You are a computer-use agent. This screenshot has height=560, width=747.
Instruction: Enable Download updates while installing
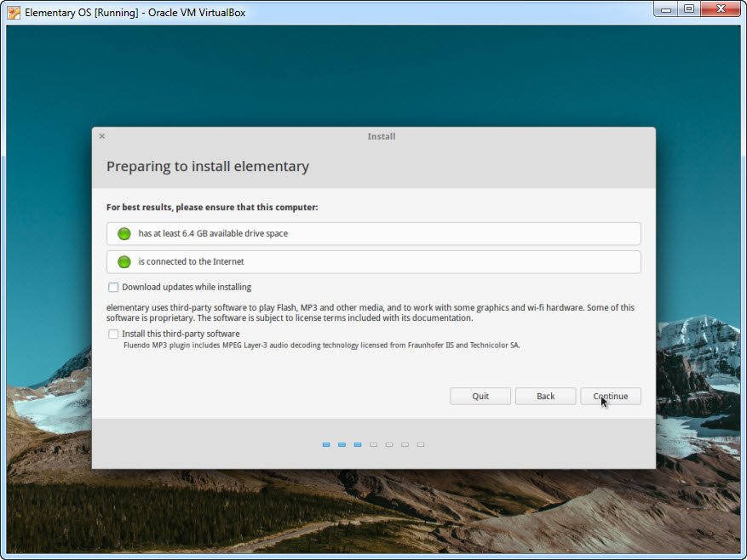point(113,287)
